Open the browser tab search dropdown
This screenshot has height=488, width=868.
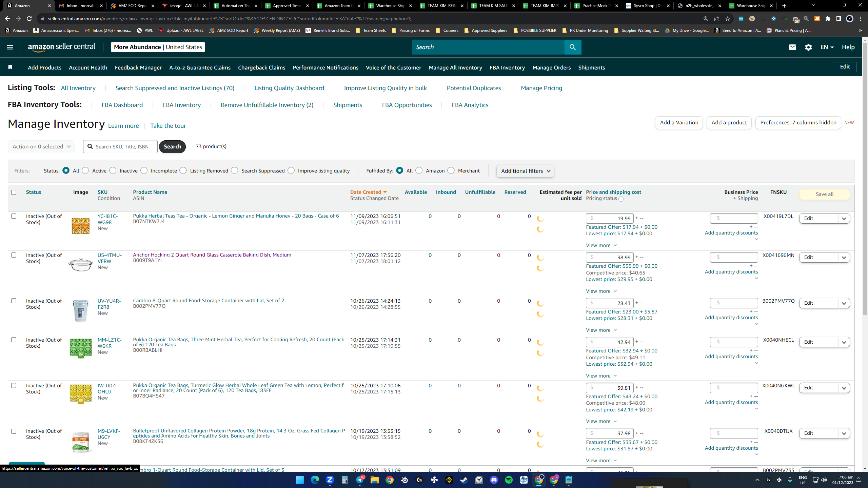tap(813, 5)
